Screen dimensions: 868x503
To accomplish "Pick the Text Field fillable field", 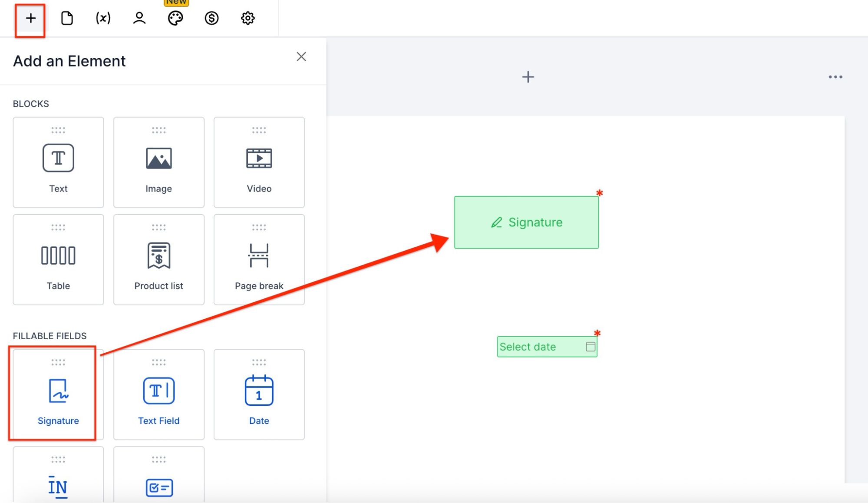I will coord(158,394).
